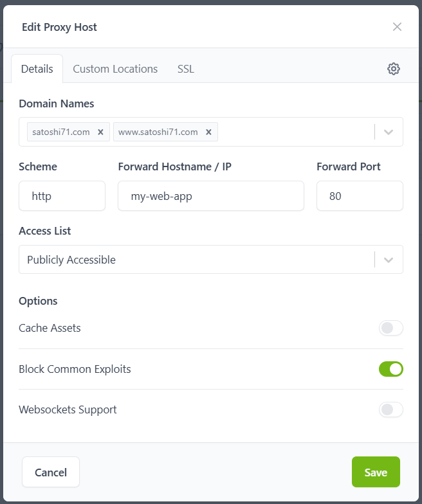Switch to the Custom Locations tab
422x504 pixels.
(x=115, y=69)
